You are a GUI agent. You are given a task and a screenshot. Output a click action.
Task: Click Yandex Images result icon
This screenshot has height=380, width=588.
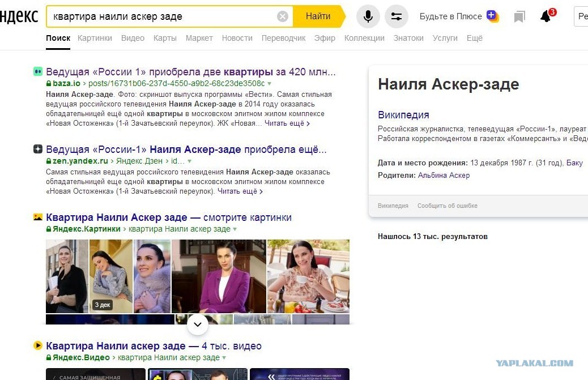tap(38, 216)
